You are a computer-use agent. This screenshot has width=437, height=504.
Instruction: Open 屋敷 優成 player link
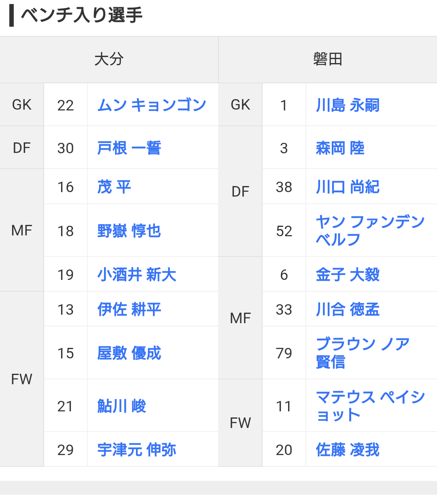point(129,353)
